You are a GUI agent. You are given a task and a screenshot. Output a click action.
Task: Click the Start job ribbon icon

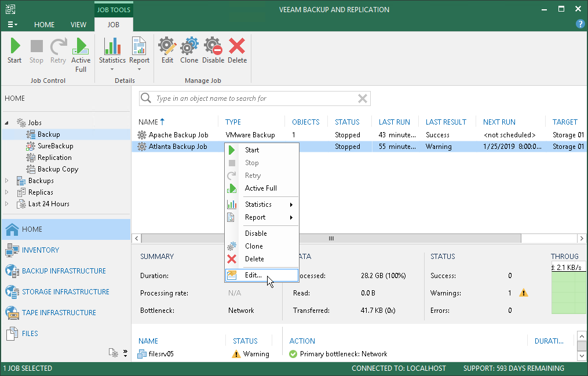coord(14,50)
